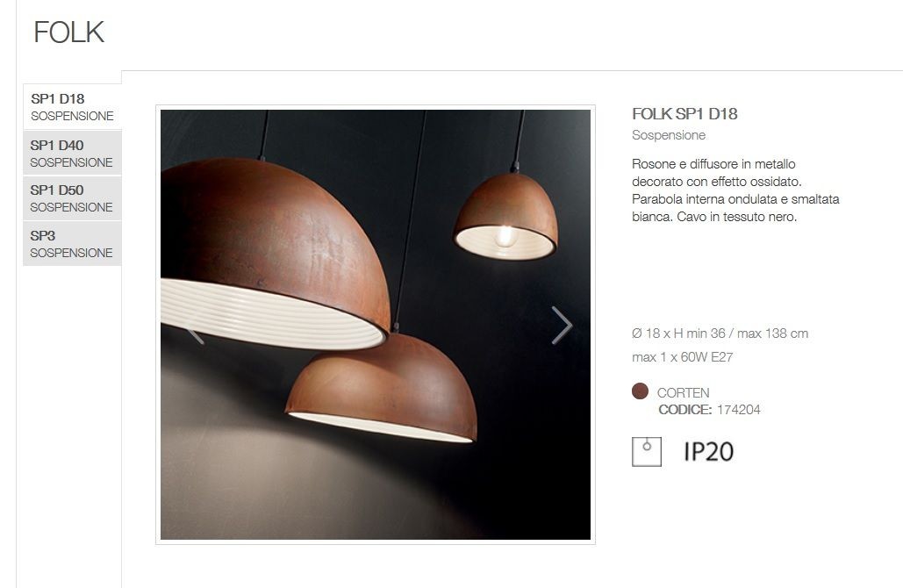The width and height of the screenshot is (903, 588).
Task: Click the CORTEN finish label
Action: click(x=683, y=393)
